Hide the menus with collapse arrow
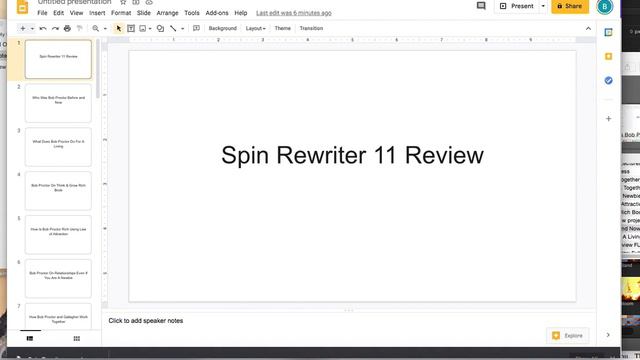Screen dimensions: 640x360 pos(588,29)
